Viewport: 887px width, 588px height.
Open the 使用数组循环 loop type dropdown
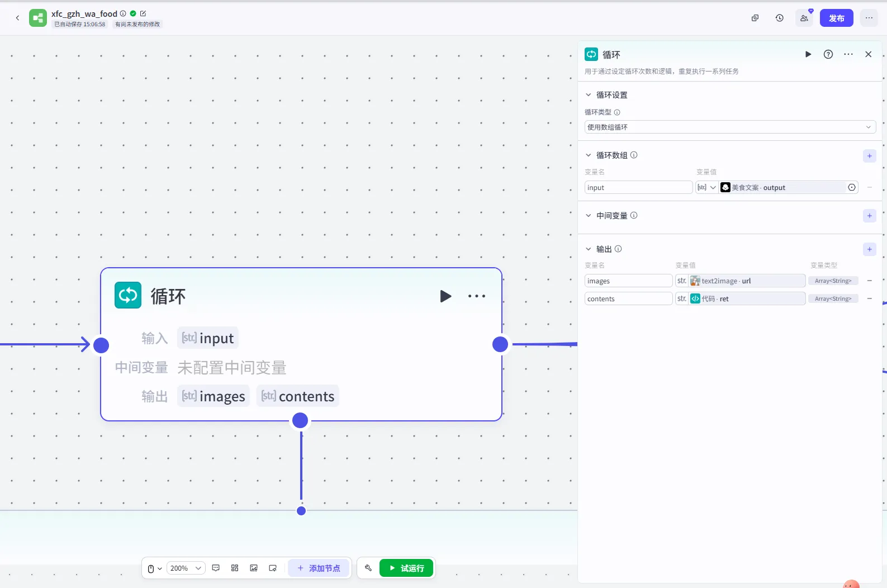point(730,127)
